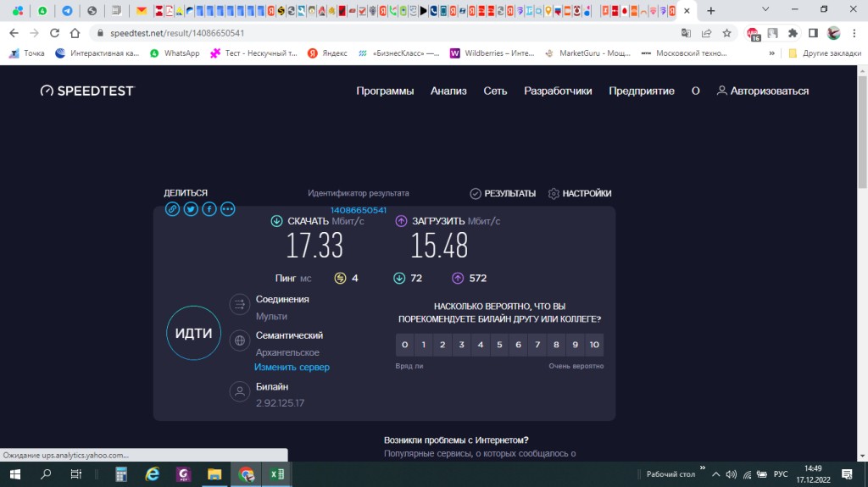
Task: Toggle the browser side panel icon
Action: (x=813, y=33)
